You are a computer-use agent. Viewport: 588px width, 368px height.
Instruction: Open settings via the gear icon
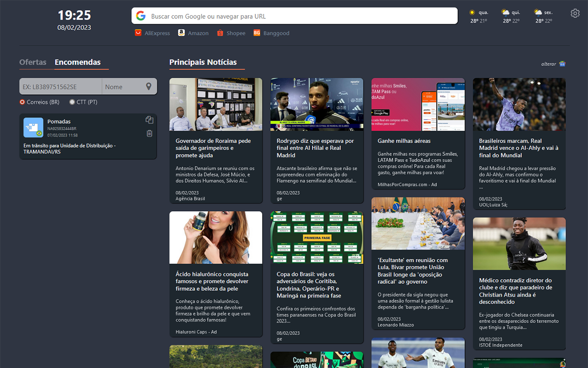[x=575, y=13]
